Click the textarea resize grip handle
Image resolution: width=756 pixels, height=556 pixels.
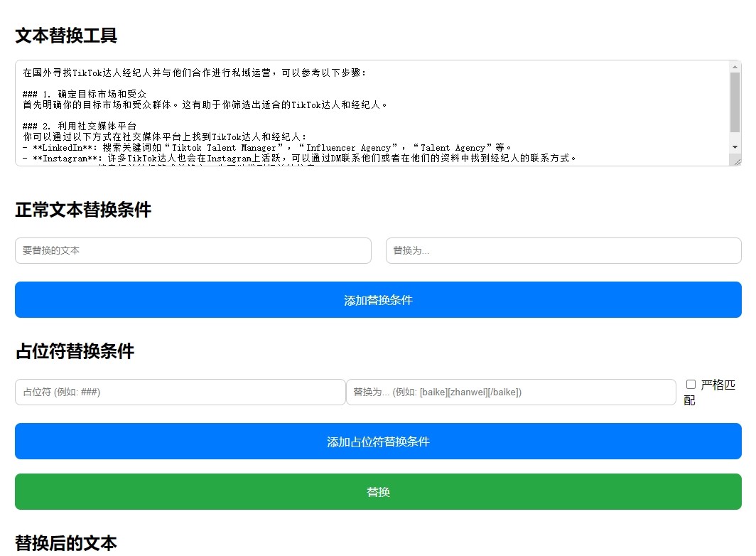pyautogui.click(x=737, y=161)
